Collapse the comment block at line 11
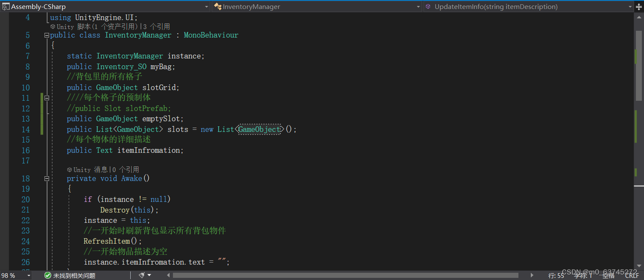644x280 pixels. coord(47,98)
